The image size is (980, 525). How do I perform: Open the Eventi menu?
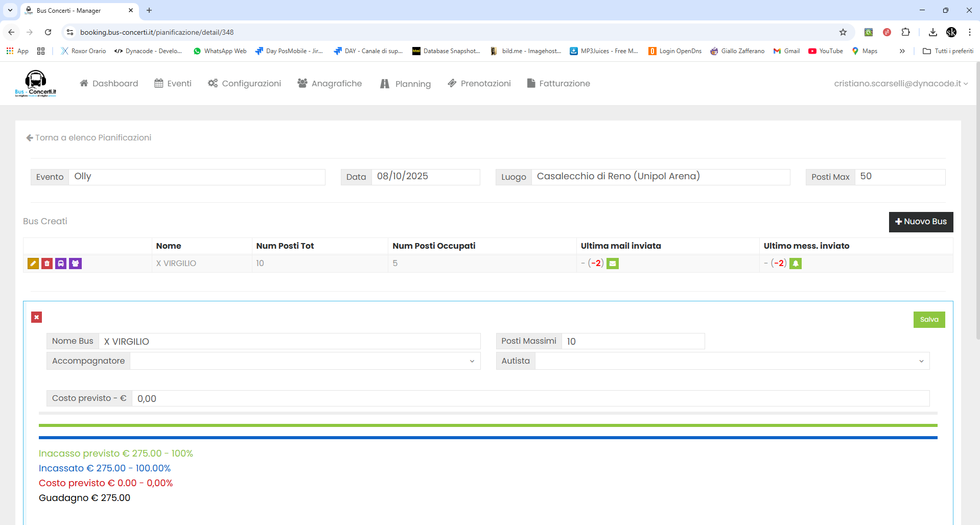pos(173,83)
